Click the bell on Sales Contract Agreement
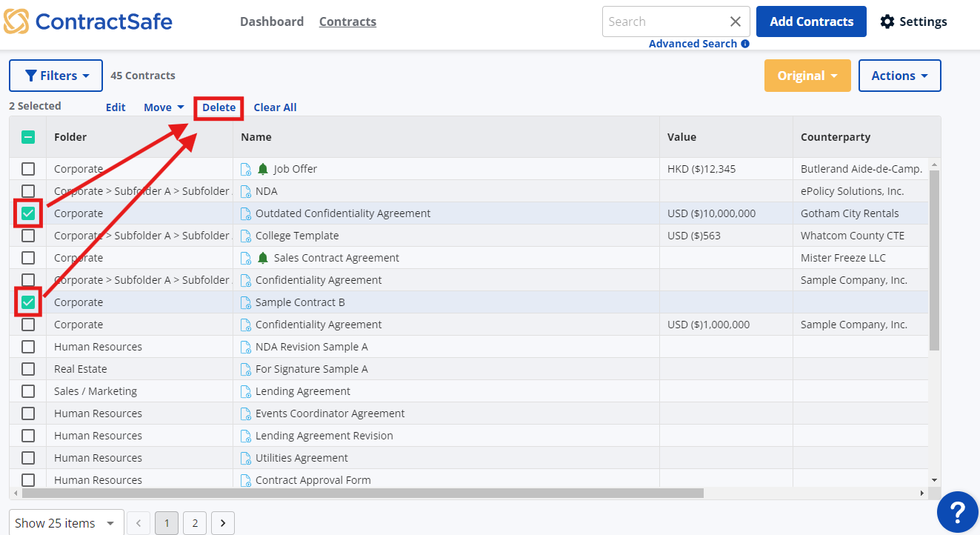This screenshot has width=980, height=535. tap(263, 258)
